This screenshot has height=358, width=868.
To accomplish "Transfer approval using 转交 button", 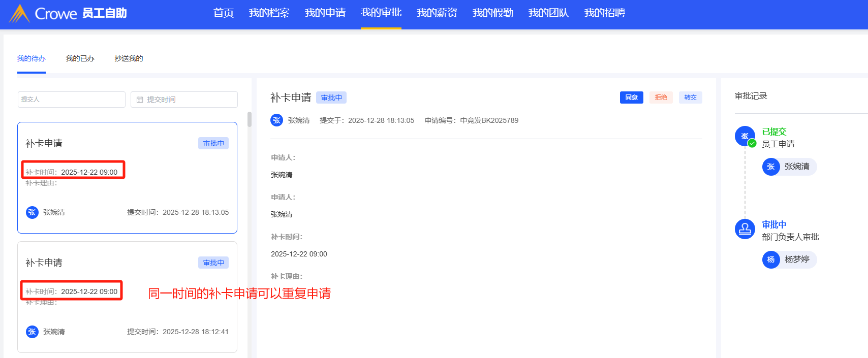I will [x=690, y=97].
